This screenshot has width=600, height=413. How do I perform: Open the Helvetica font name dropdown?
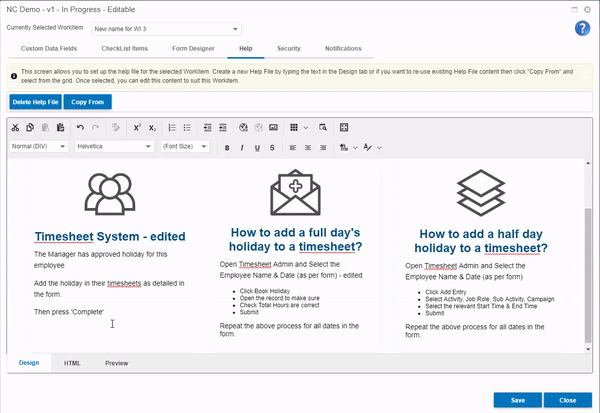pos(114,146)
